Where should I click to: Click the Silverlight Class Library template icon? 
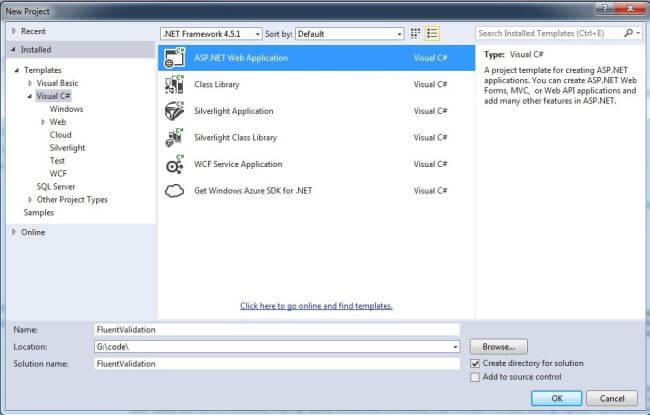pyautogui.click(x=175, y=138)
